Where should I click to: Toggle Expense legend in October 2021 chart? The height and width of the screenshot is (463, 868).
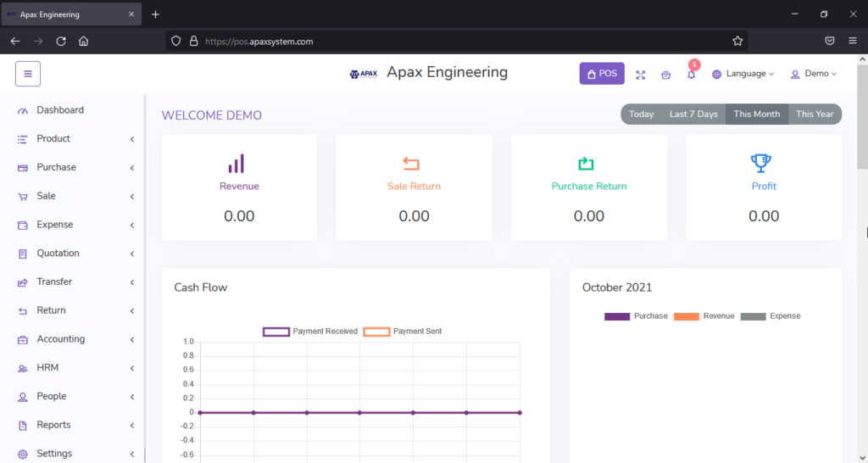(771, 316)
